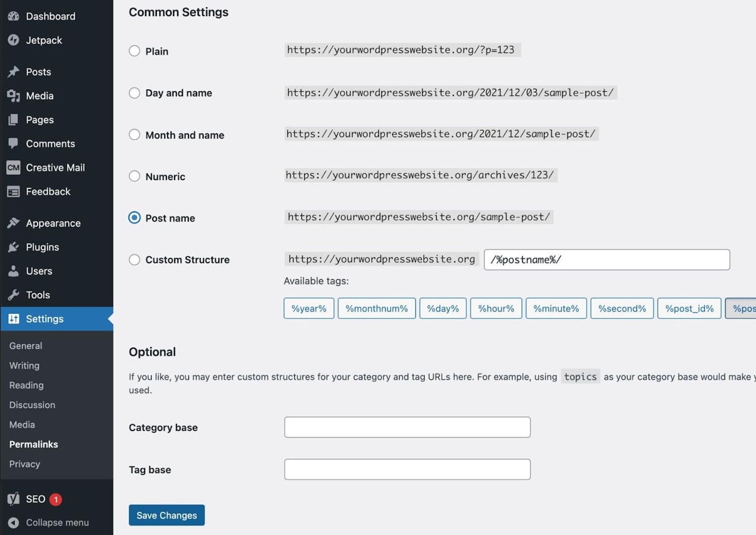Image resolution: width=756 pixels, height=535 pixels.
Task: Click the Plugins plug icon
Action: [x=13, y=247]
